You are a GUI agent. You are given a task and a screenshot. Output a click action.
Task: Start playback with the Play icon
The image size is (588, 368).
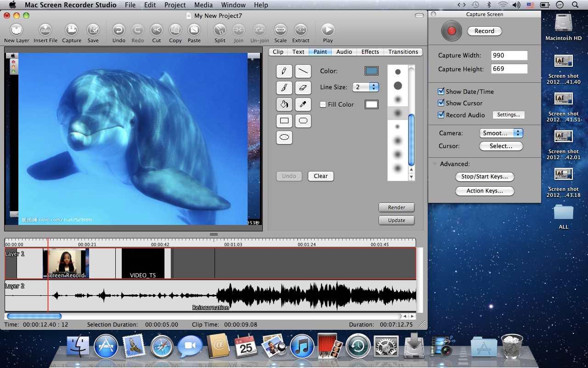[328, 30]
